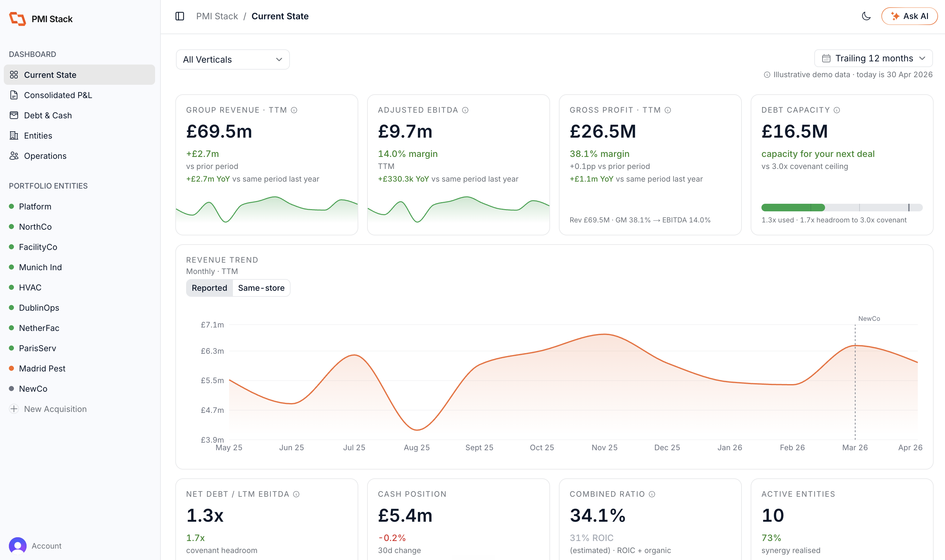
Task: Show Gross Profit TTM info icon
Action: pos(668,110)
